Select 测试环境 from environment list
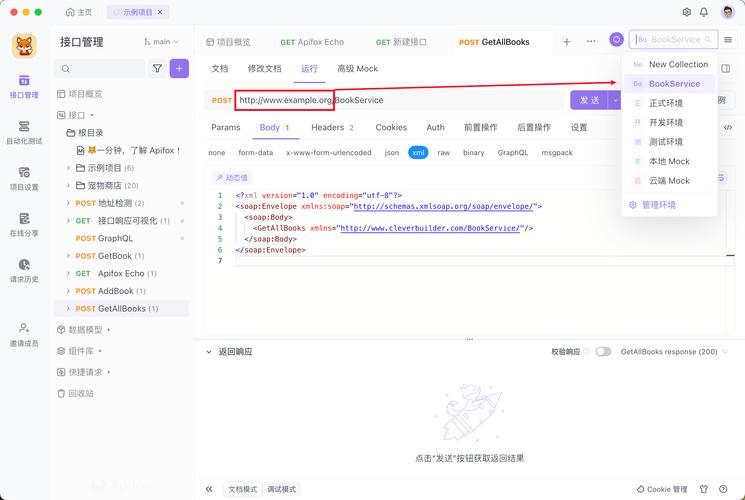745x500 pixels. [665, 142]
